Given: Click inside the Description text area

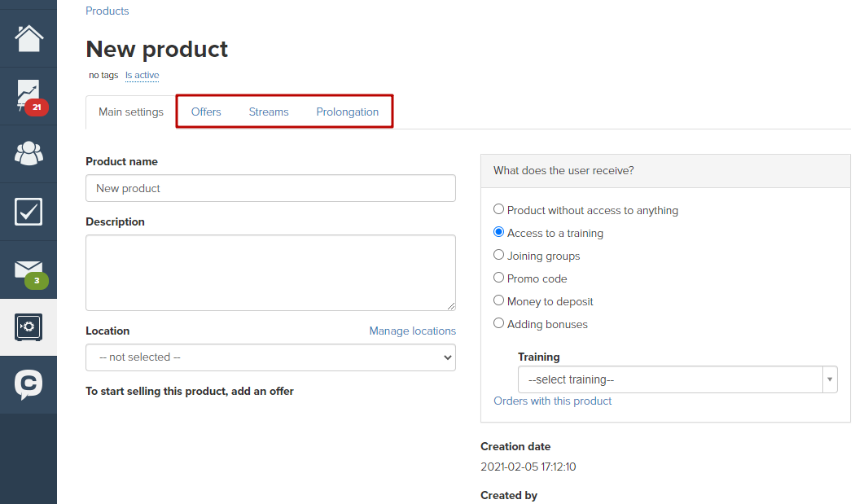Looking at the screenshot, I should [270, 273].
